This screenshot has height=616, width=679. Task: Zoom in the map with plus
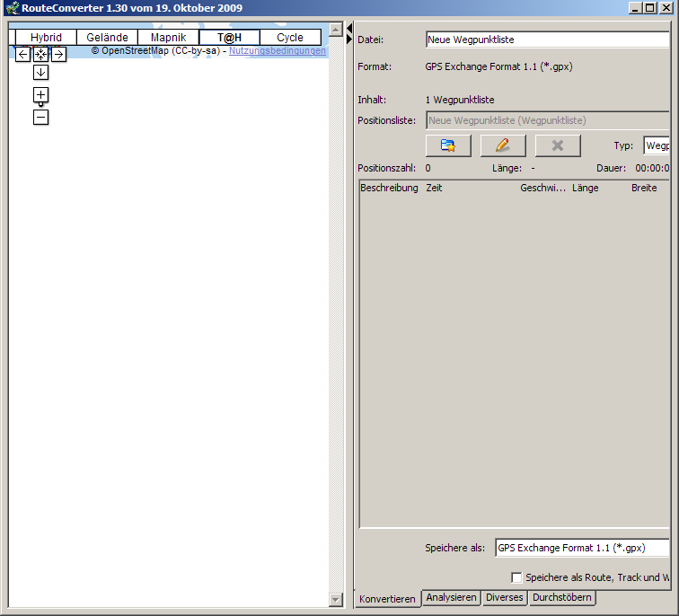point(40,95)
